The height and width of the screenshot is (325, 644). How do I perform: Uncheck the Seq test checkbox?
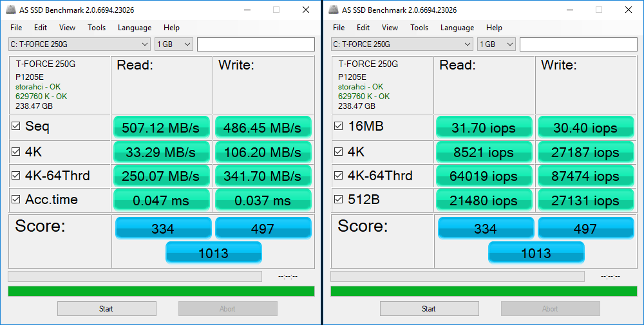click(15, 127)
